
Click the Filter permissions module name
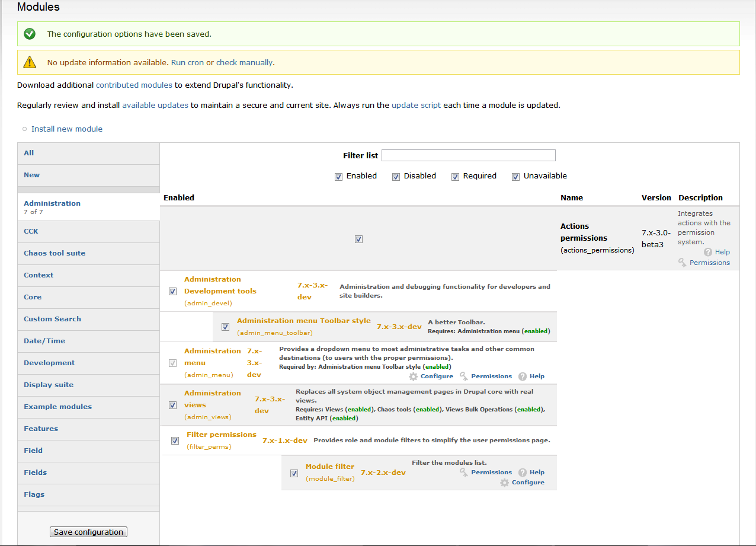(222, 435)
